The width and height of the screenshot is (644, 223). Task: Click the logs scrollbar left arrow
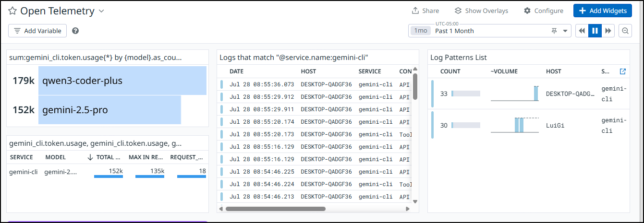[220, 209]
